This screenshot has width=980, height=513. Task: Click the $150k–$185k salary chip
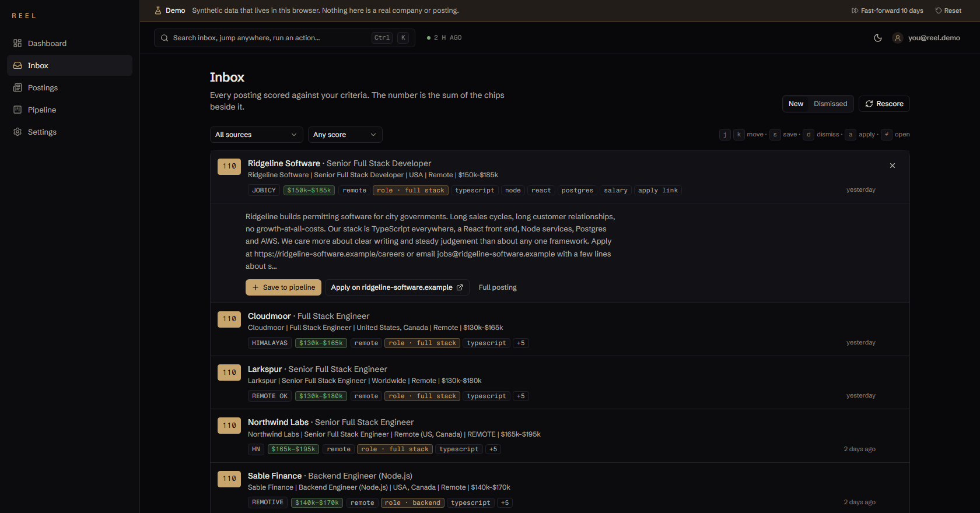309,190
